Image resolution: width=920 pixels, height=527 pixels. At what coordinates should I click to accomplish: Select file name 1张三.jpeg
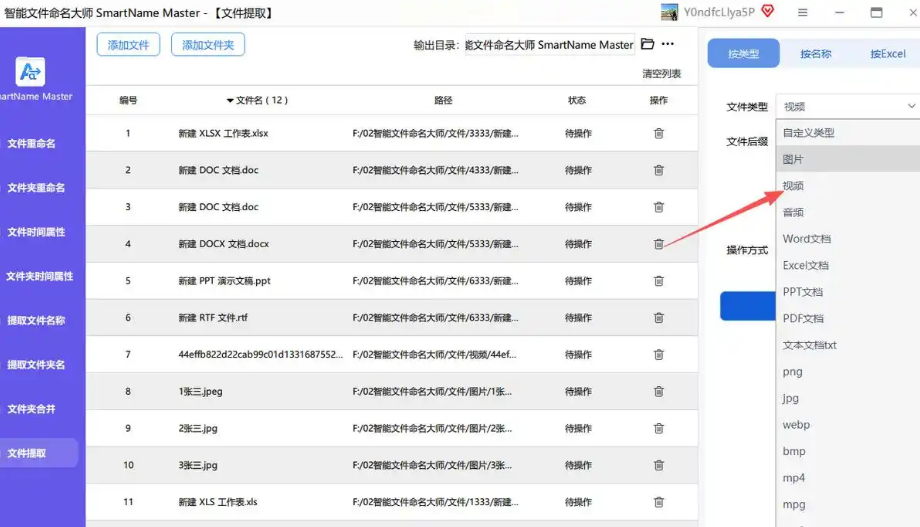click(200, 391)
